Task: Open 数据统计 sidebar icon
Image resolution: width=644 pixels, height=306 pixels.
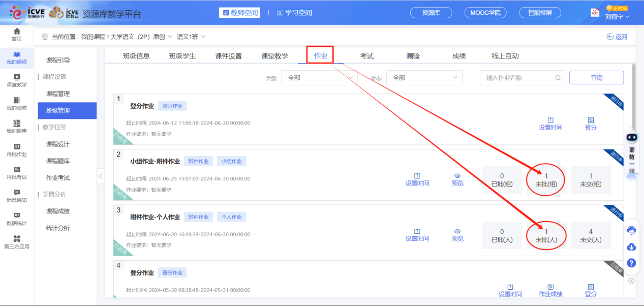Action: point(17,219)
